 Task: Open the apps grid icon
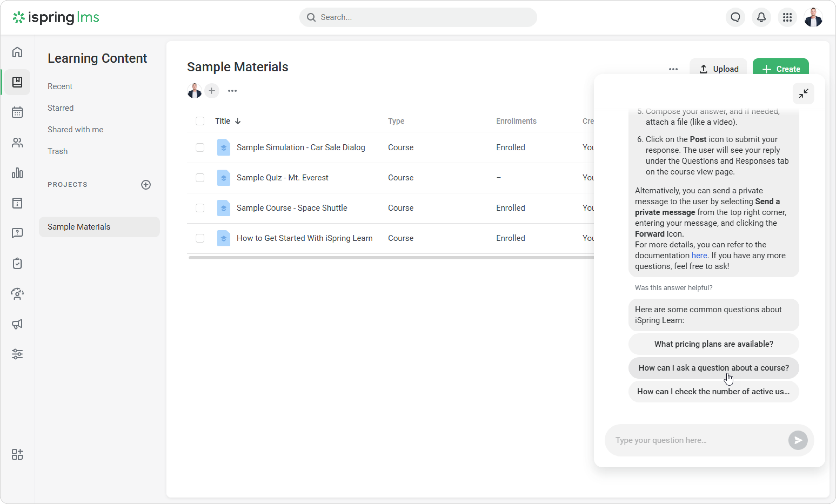coord(787,17)
